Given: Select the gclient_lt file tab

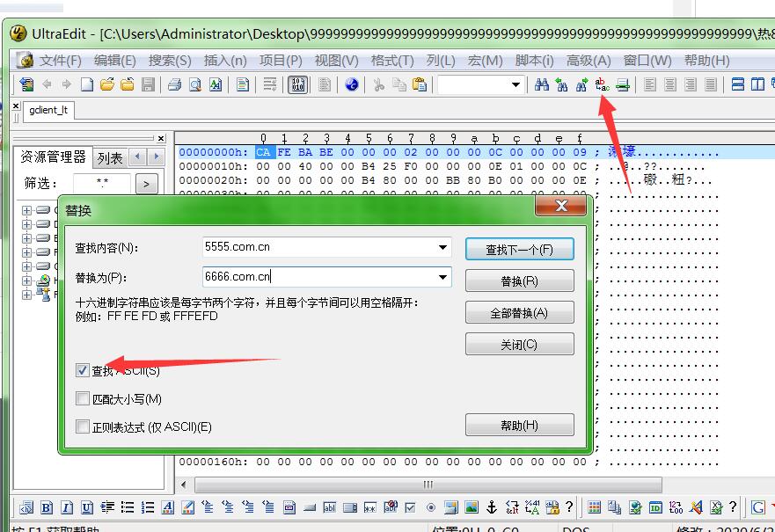Looking at the screenshot, I should coord(49,110).
